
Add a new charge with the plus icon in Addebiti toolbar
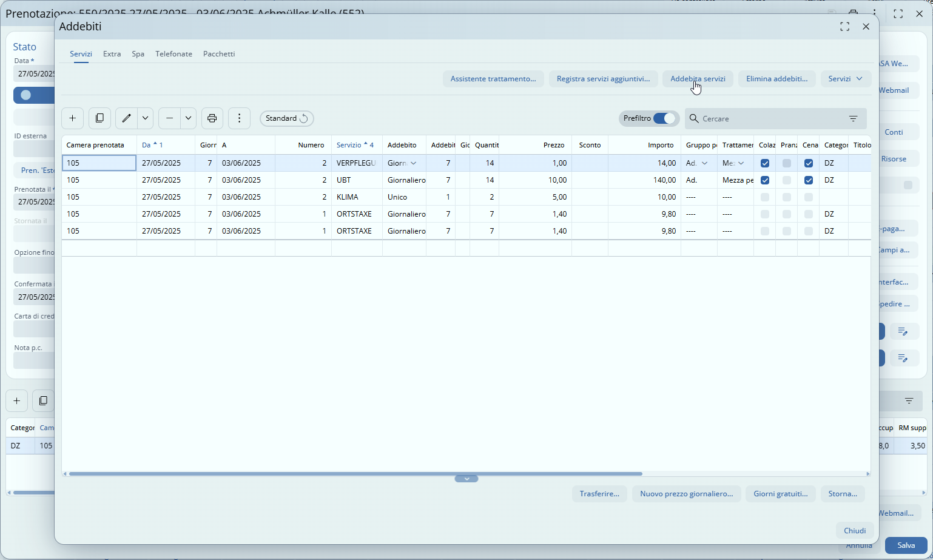tap(73, 118)
